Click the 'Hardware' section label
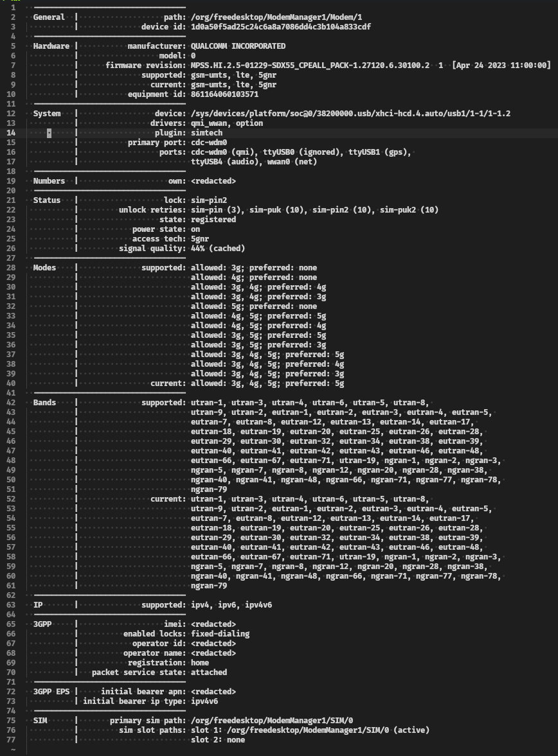Screen dimensions: 558x756 pyautogui.click(x=51, y=46)
